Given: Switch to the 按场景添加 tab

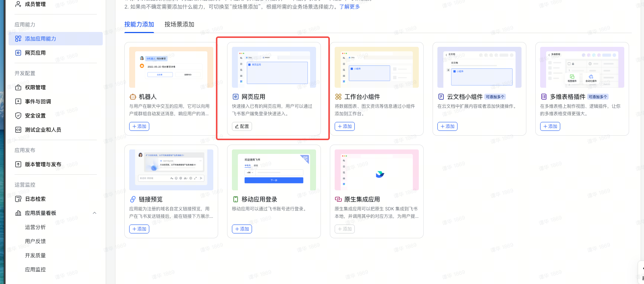Looking at the screenshot, I should (x=179, y=25).
